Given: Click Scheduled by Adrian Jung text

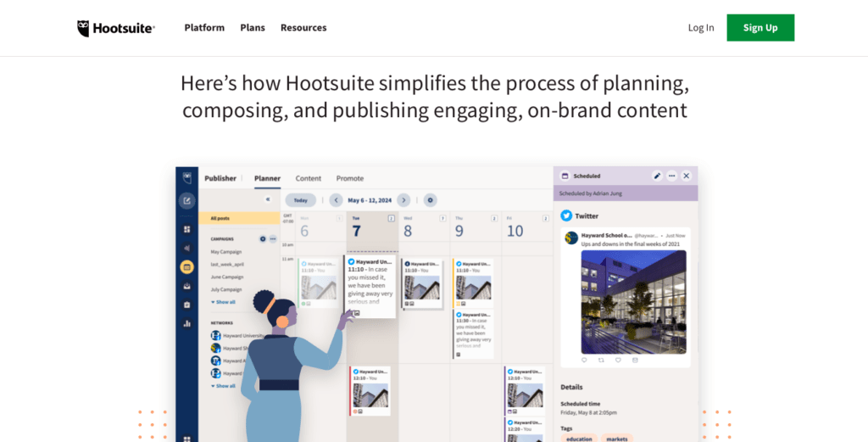Looking at the screenshot, I should pyautogui.click(x=591, y=193).
